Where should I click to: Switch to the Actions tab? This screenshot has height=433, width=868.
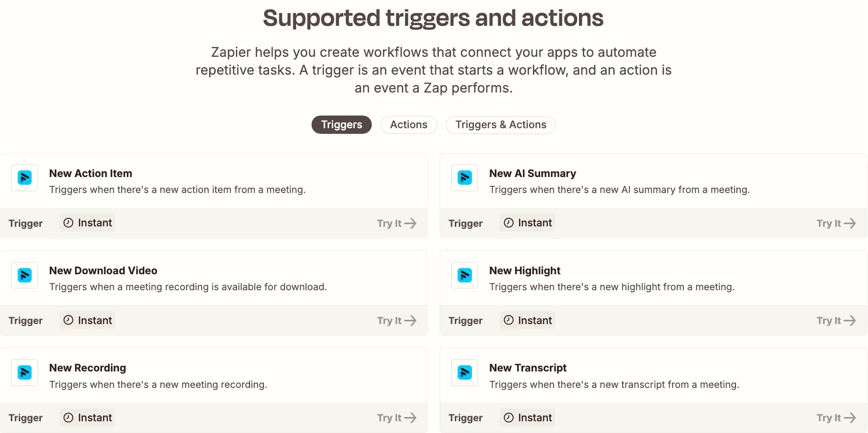tap(408, 124)
